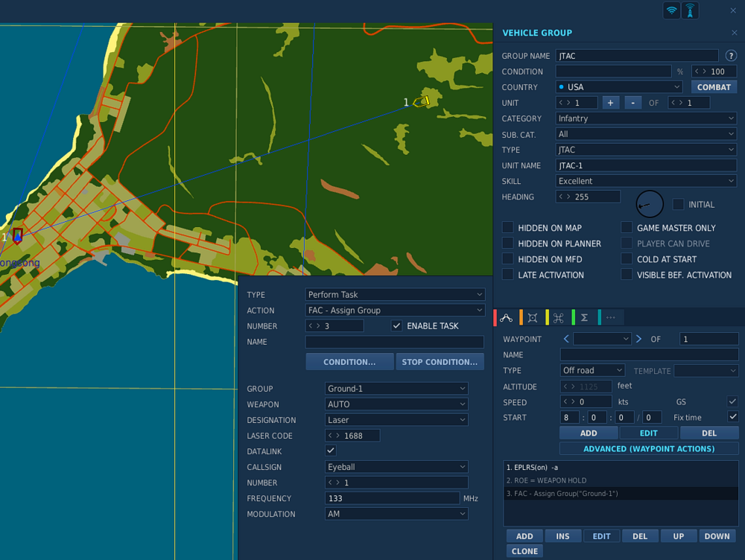Image resolution: width=745 pixels, height=560 pixels.
Task: Click the wireless signal icon in top bar
Action: click(671, 10)
